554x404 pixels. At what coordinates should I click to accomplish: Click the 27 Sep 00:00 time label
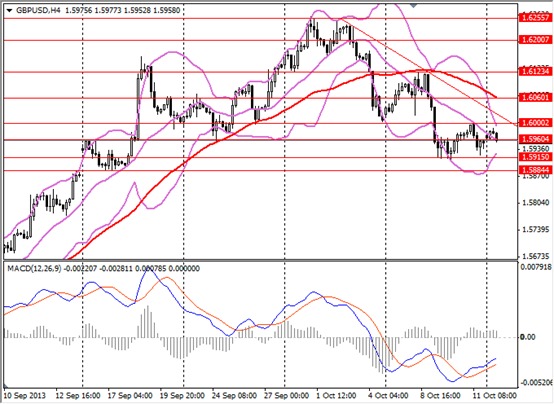click(x=287, y=395)
